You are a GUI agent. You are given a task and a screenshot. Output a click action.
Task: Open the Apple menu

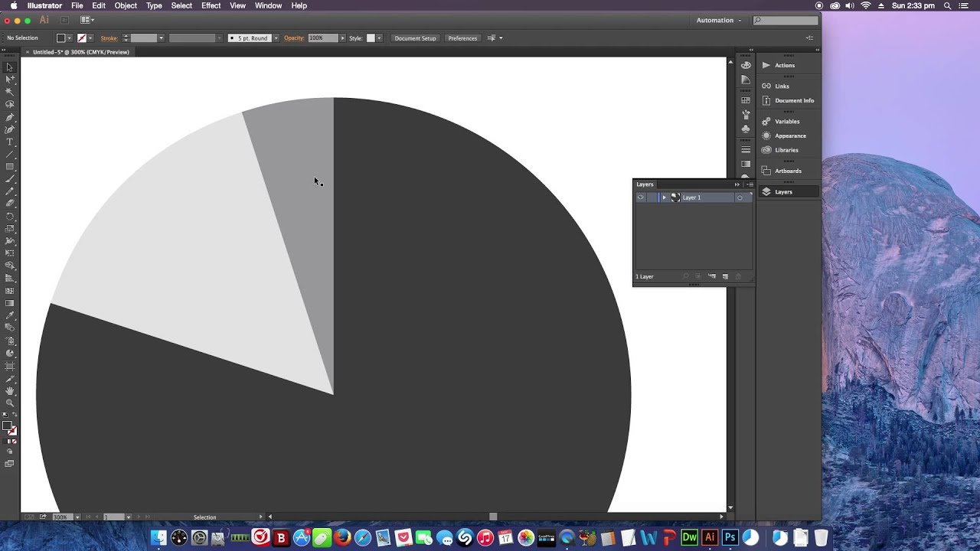[x=14, y=5]
